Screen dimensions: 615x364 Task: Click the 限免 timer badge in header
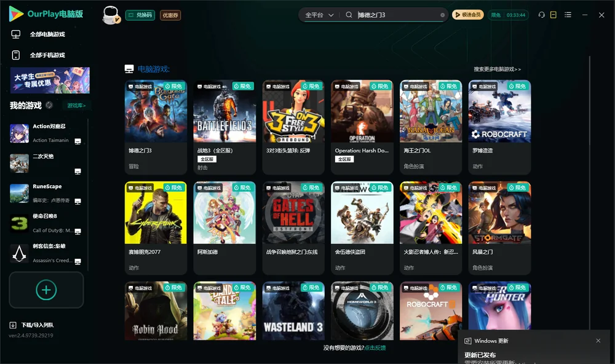click(509, 15)
